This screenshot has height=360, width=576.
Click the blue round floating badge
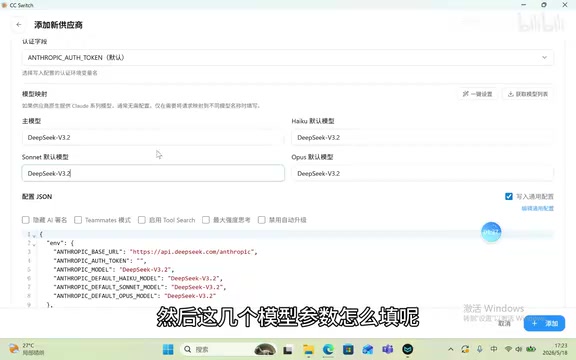click(491, 232)
